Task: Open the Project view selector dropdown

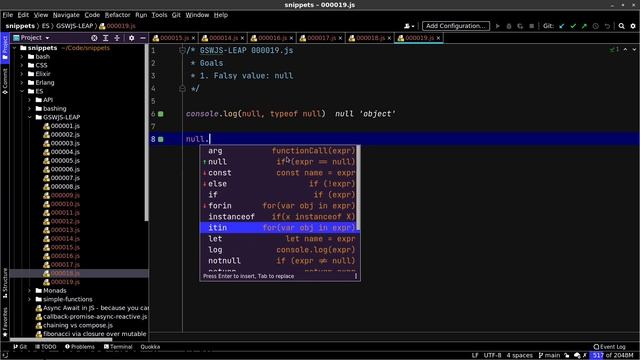Action: [32, 38]
